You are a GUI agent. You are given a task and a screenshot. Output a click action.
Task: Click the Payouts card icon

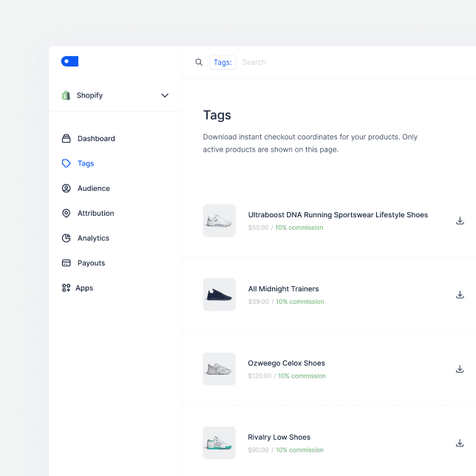(x=67, y=263)
